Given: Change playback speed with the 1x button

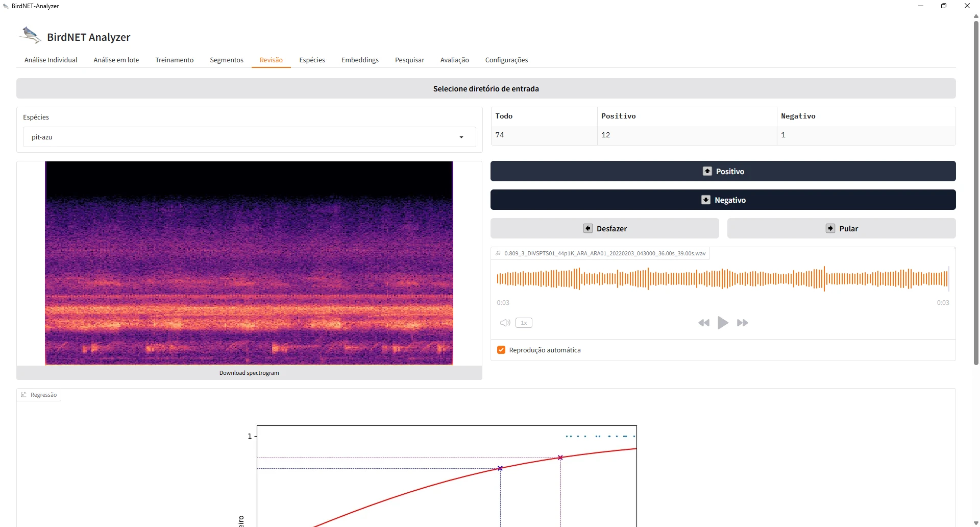Looking at the screenshot, I should [524, 323].
